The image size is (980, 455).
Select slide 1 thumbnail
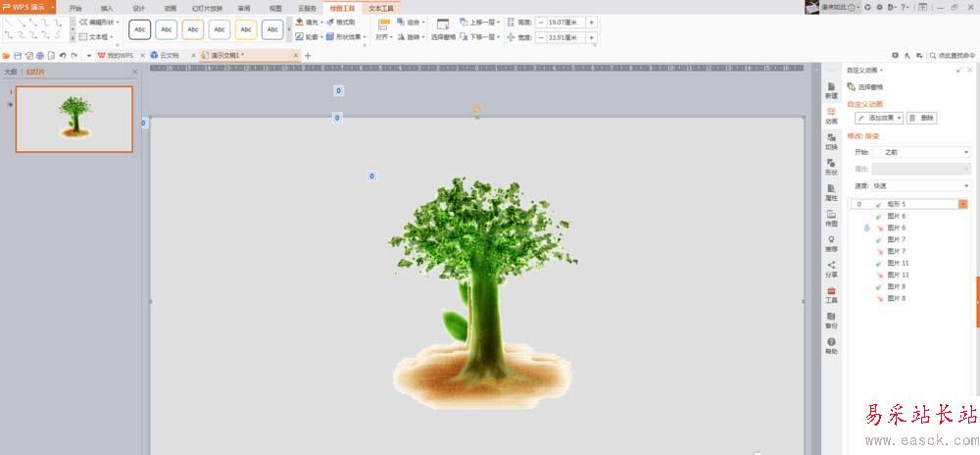click(74, 120)
